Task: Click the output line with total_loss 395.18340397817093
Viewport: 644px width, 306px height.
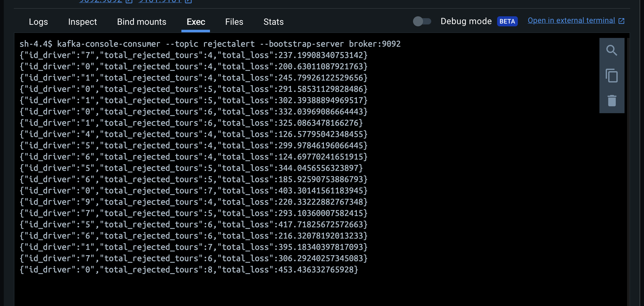Action: (x=193, y=247)
